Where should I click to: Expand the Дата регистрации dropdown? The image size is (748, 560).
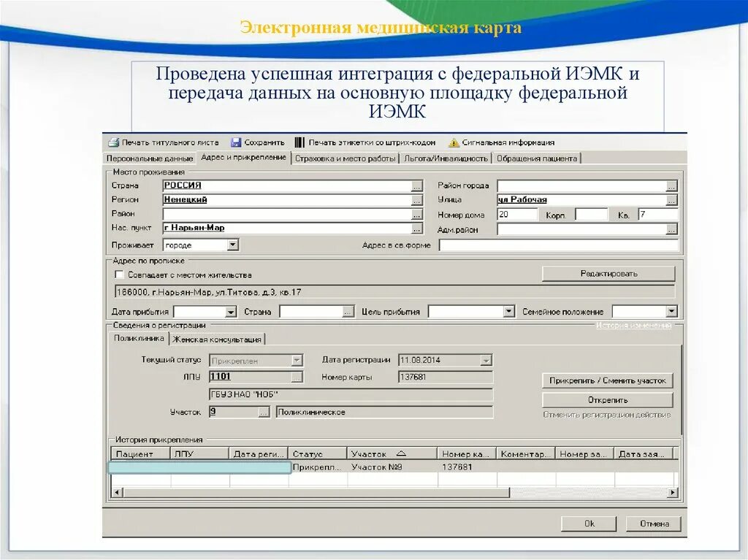pos(486,361)
